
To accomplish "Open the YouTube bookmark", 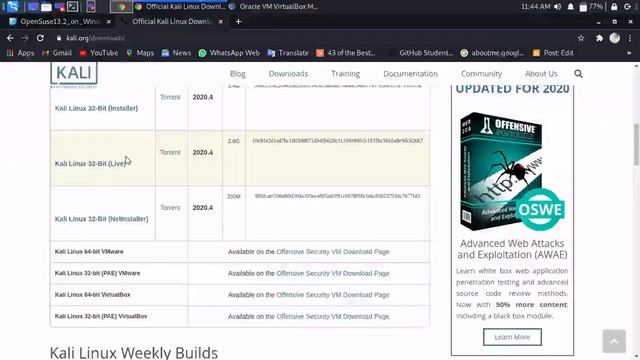I will point(99,53).
